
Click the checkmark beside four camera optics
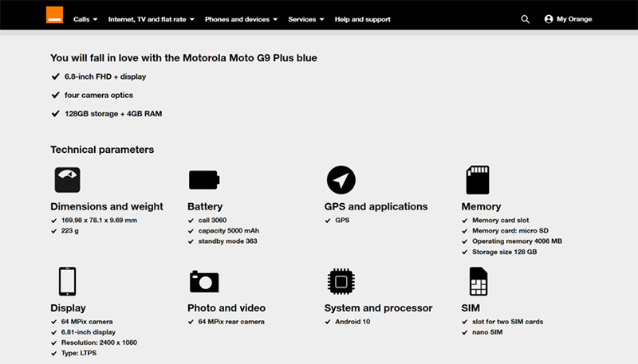click(x=54, y=95)
